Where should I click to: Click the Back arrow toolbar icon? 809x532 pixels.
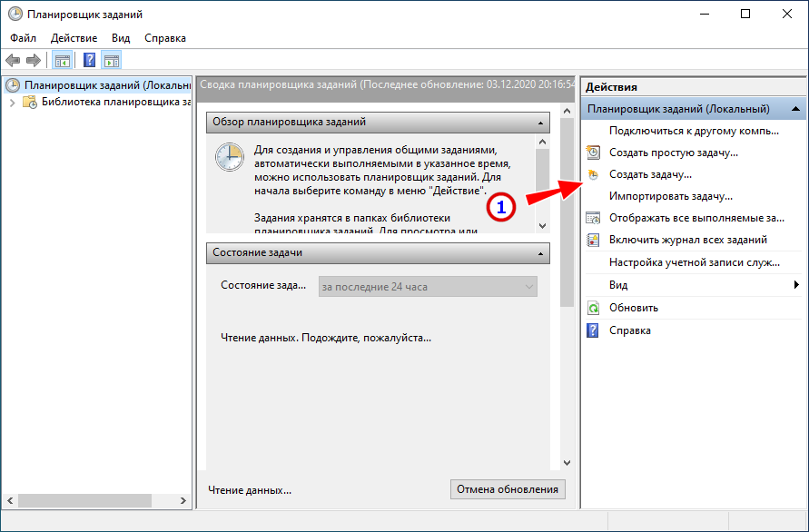(13, 61)
